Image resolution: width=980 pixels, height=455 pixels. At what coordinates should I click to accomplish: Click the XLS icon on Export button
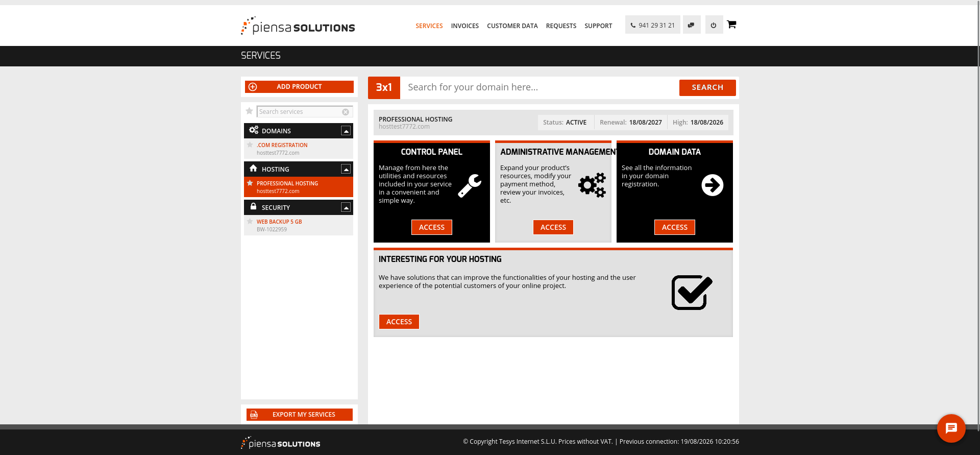[x=254, y=415]
